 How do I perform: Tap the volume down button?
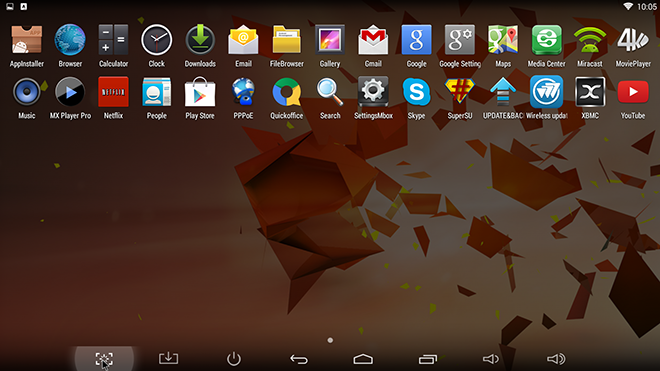click(491, 359)
